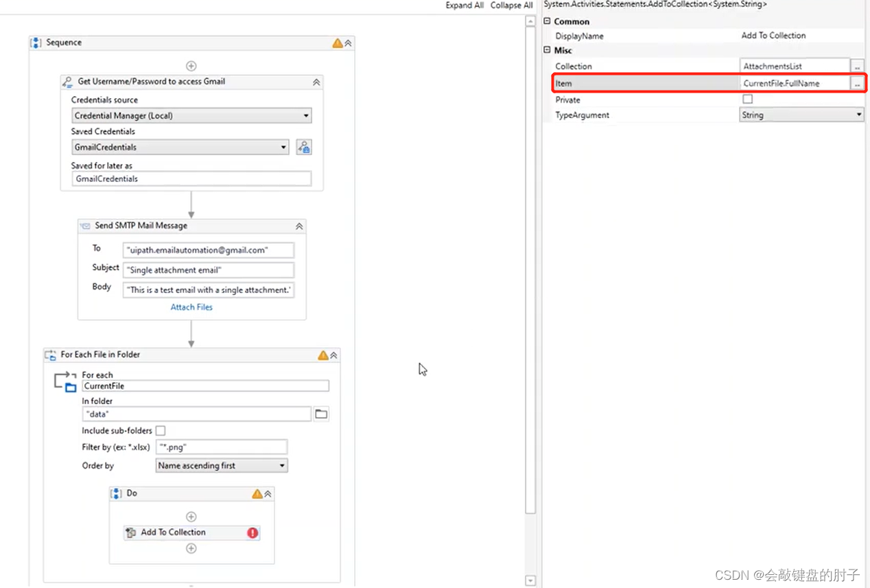Select the Add To Collection activity
The height and width of the screenshot is (588, 870).
point(191,532)
